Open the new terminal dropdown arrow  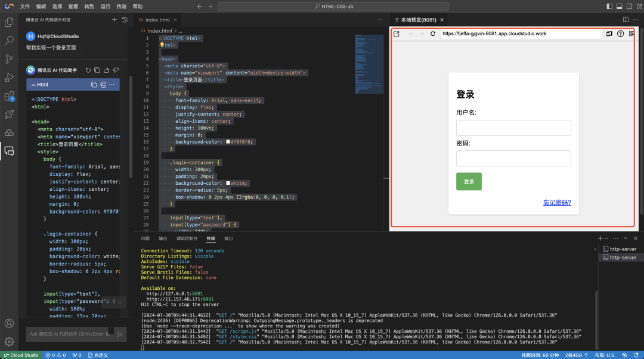606,238
